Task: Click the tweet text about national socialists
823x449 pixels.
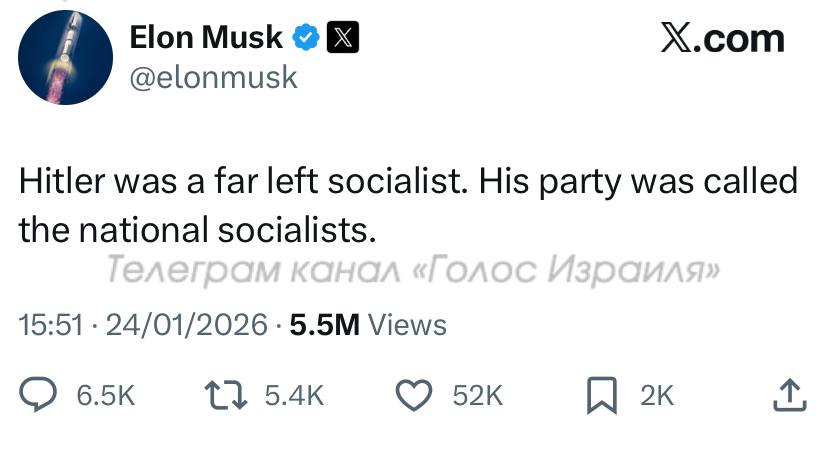Action: [x=408, y=205]
